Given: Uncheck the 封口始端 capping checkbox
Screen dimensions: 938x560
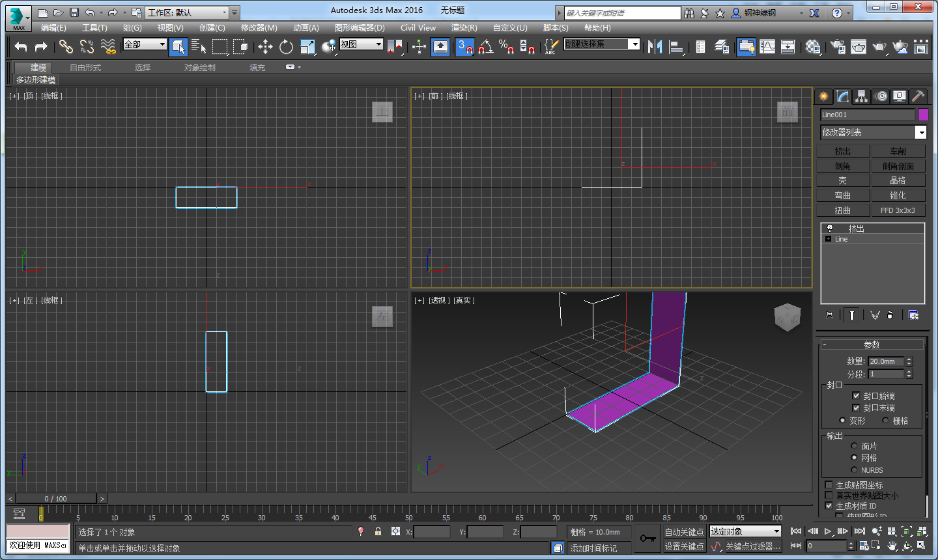Looking at the screenshot, I should [x=856, y=395].
